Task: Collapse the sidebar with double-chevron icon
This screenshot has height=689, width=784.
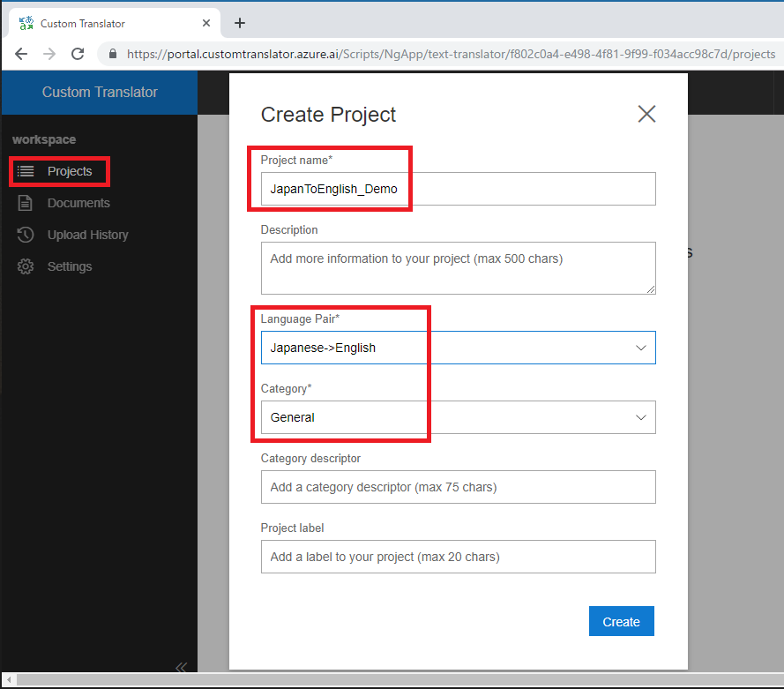Action: pos(181,667)
